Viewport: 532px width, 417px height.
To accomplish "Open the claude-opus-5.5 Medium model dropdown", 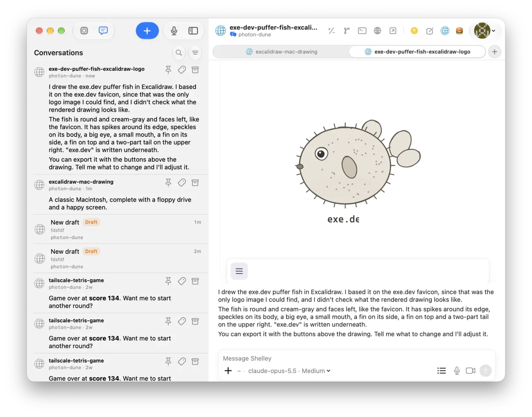I will point(289,371).
